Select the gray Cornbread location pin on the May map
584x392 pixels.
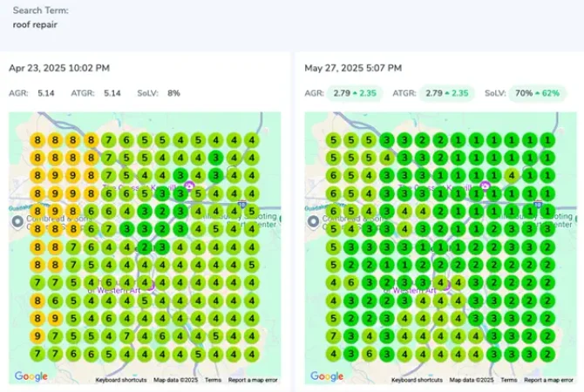tap(313, 222)
